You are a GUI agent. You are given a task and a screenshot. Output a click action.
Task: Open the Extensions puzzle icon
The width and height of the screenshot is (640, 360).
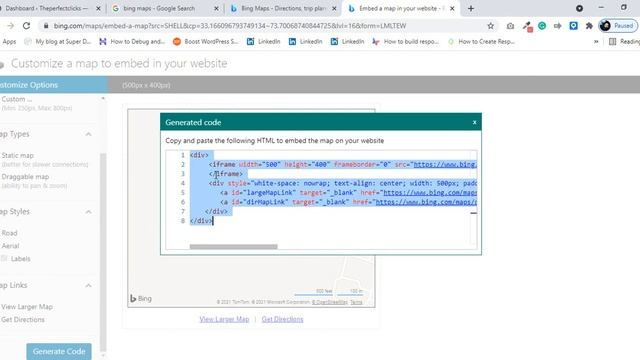point(589,26)
